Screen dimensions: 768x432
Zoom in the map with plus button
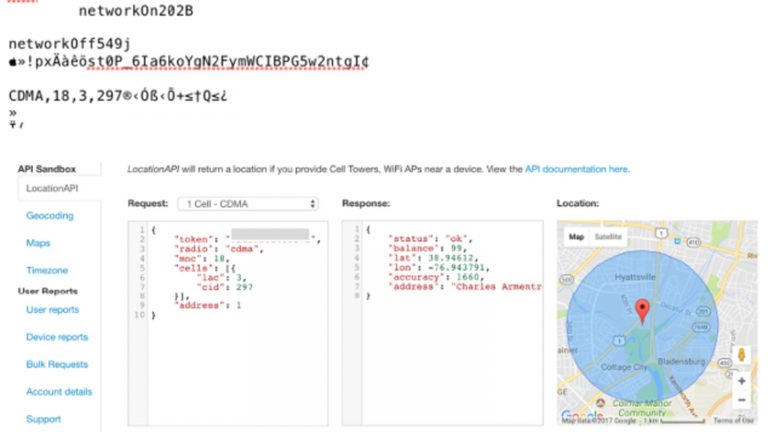tap(741, 381)
